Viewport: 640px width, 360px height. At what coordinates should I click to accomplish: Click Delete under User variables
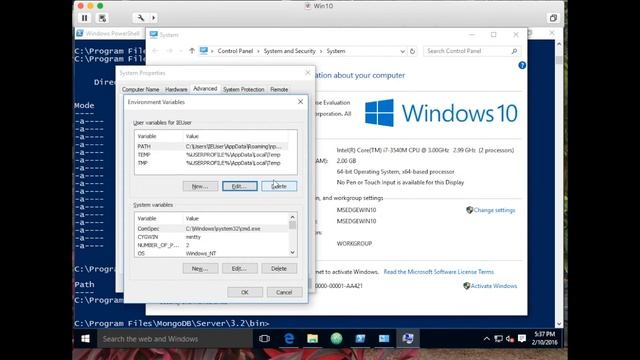[x=279, y=186]
